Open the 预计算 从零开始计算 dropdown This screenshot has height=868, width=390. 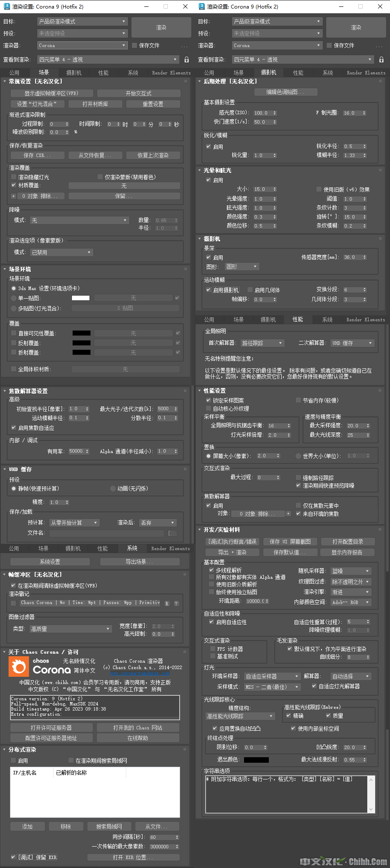pos(74,523)
